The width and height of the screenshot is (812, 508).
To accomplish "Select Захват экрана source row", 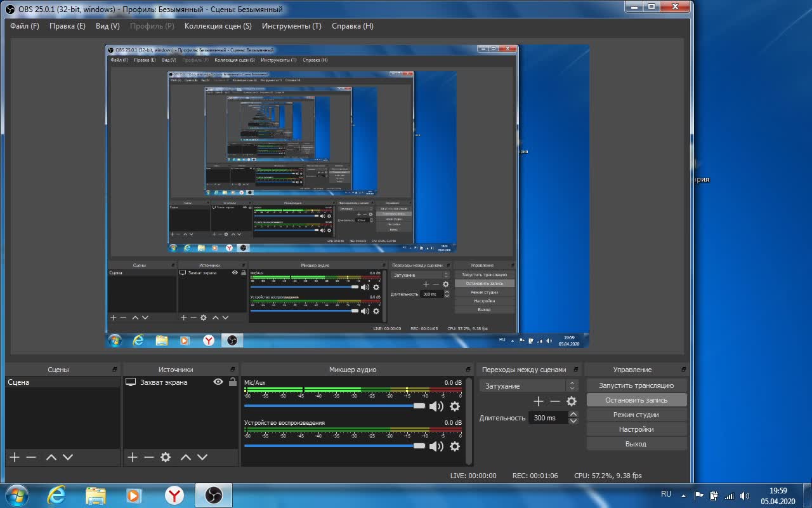I will (181, 382).
